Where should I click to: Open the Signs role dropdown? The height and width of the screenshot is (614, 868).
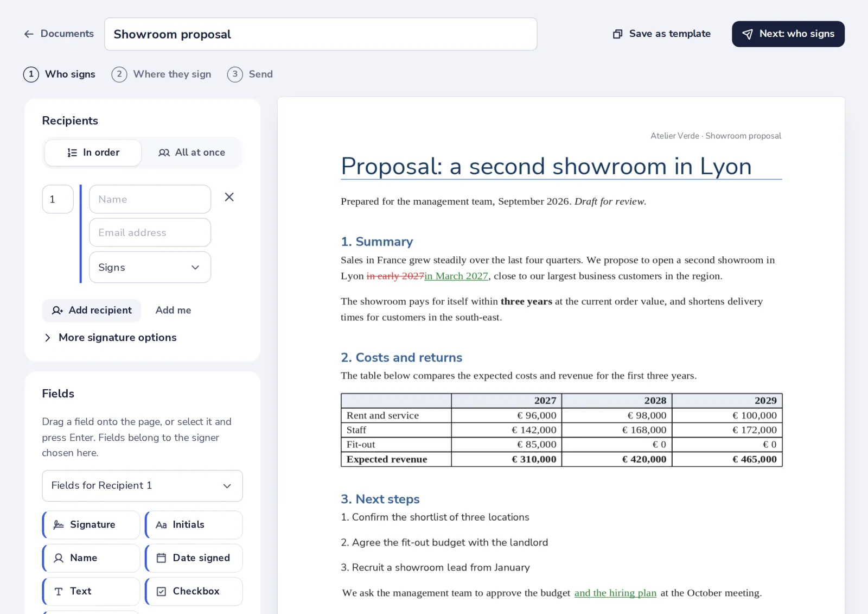tap(150, 267)
